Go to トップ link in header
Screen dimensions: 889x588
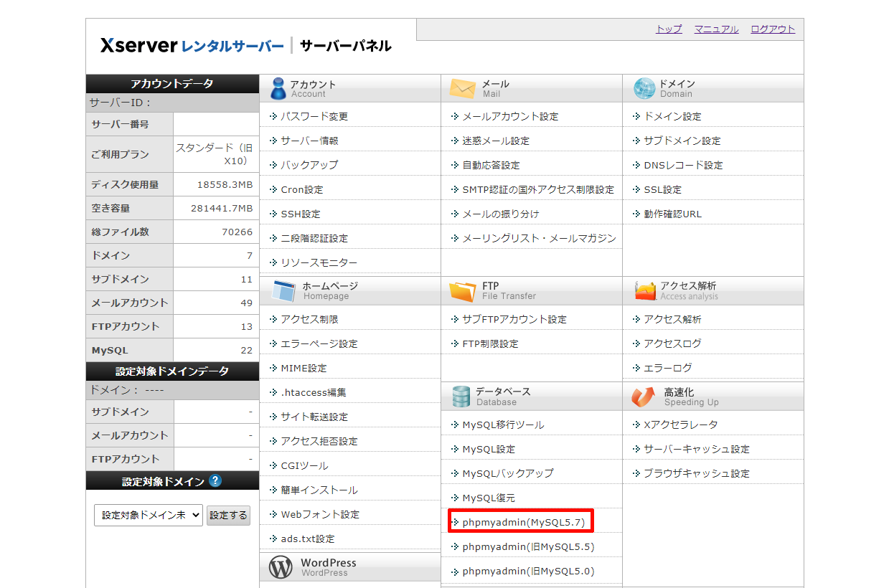pos(669,29)
